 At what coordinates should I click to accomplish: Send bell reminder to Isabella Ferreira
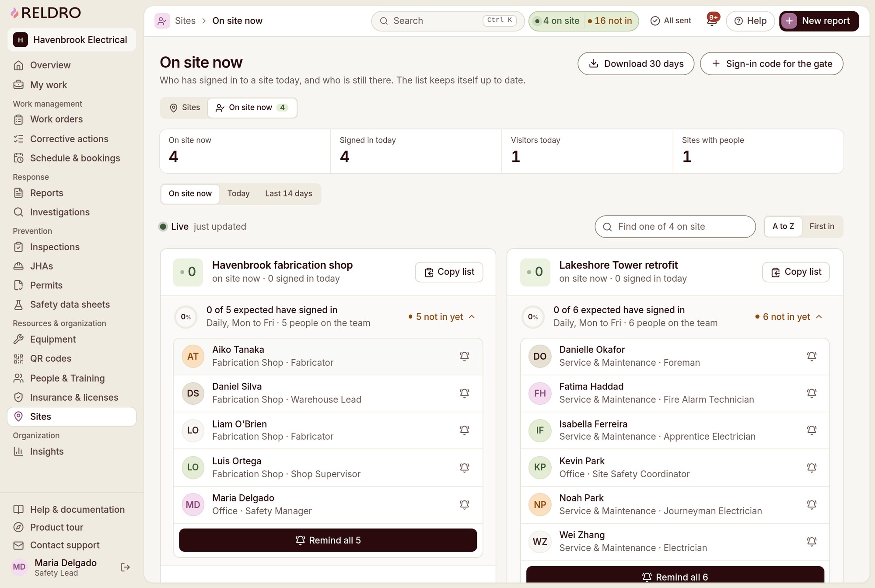[812, 430]
